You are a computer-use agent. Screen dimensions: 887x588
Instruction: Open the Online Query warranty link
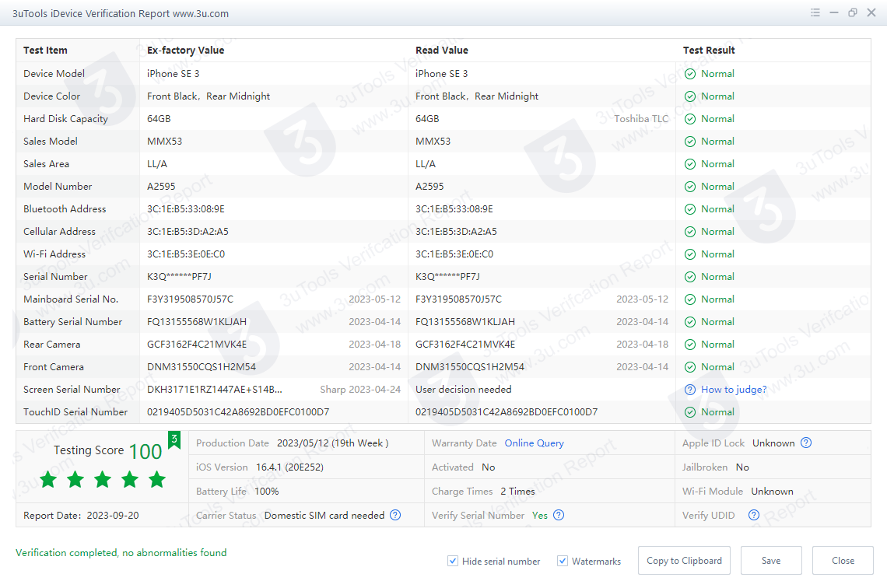(534, 443)
